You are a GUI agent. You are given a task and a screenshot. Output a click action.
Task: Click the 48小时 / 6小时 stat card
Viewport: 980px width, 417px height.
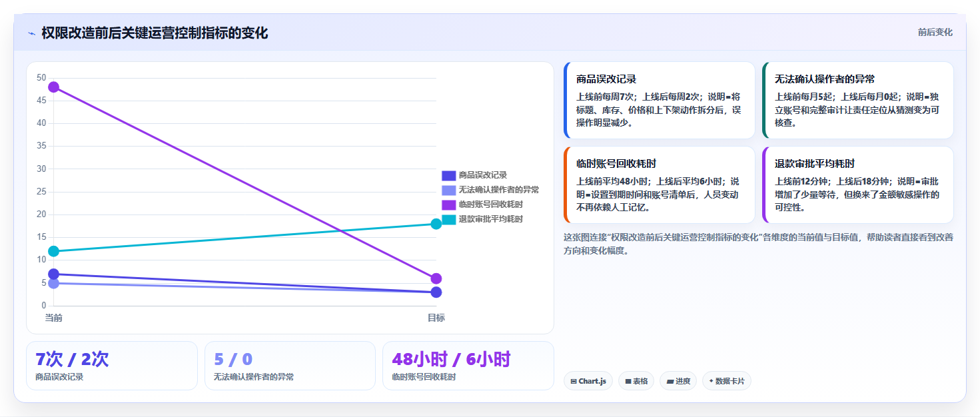tap(468, 366)
